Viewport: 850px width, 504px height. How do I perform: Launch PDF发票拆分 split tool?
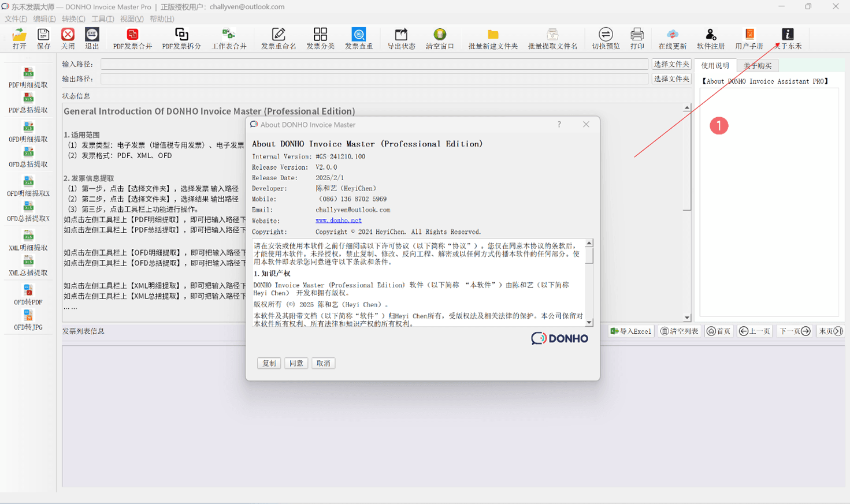coord(181,39)
